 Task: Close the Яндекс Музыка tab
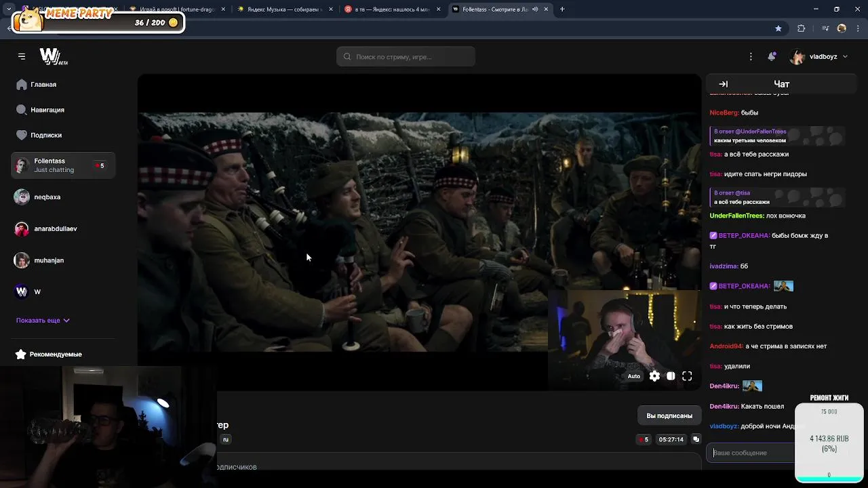coord(330,9)
